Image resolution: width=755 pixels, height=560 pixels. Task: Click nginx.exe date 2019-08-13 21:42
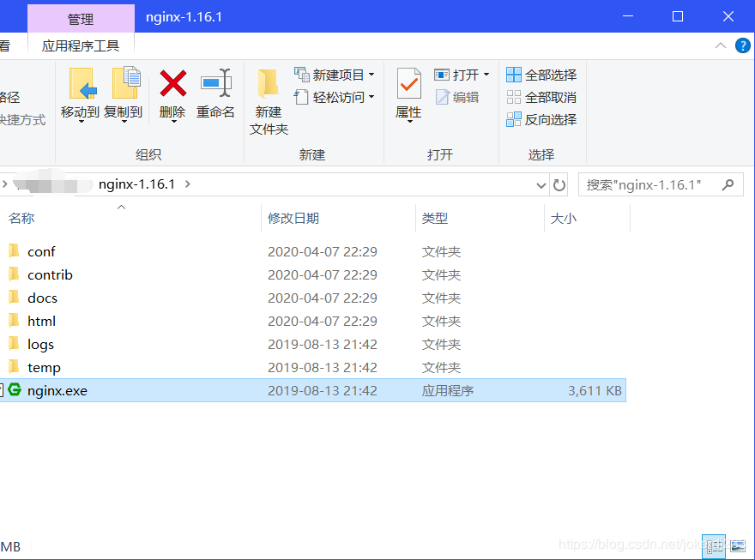[322, 391]
